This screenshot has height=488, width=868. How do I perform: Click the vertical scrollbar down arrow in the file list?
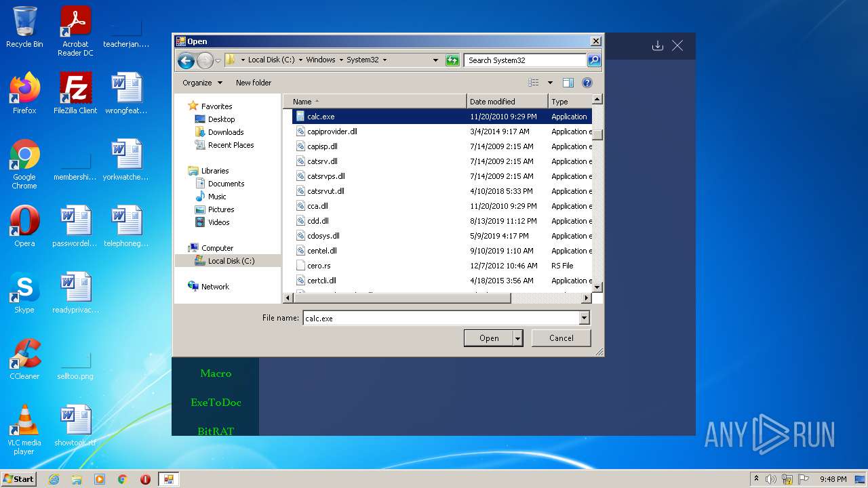point(597,287)
